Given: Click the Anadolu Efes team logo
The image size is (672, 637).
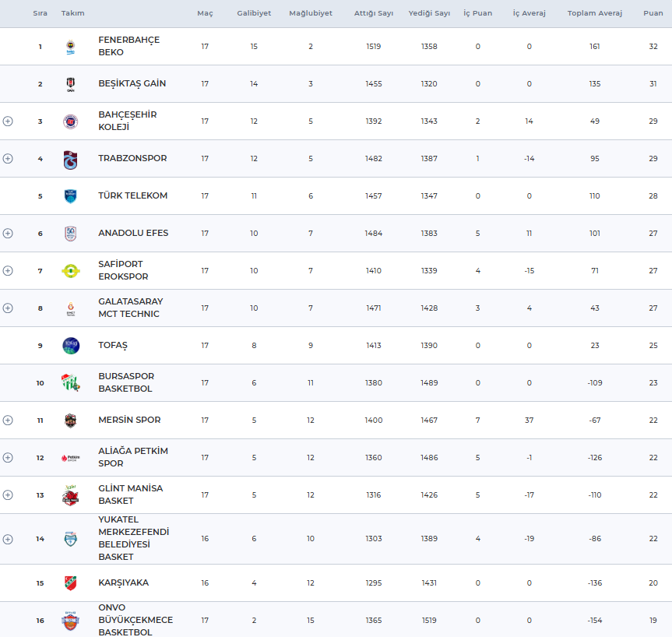Looking at the screenshot, I should tap(71, 234).
